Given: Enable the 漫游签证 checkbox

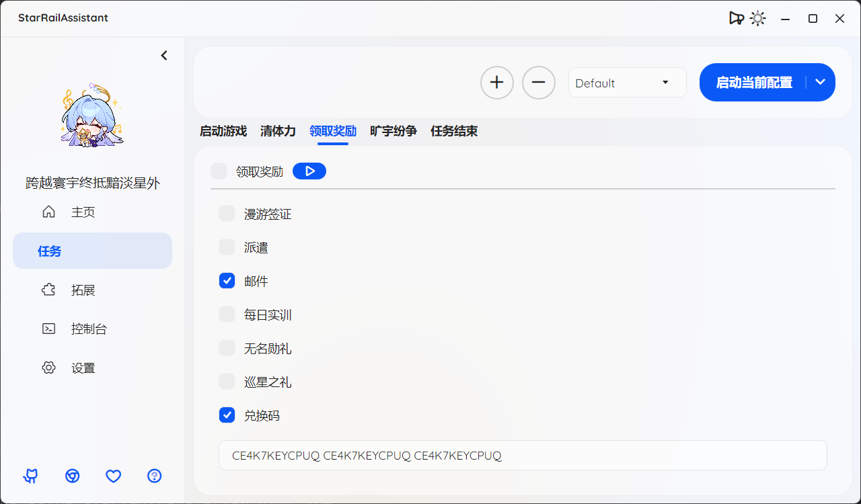Looking at the screenshot, I should 227,213.
